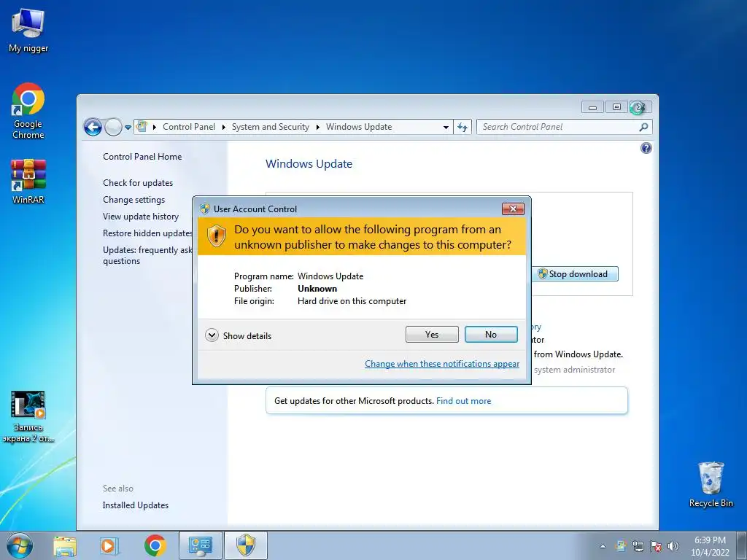Expand the address bar history dropdown
Viewport: 747px width, 560px height.
click(446, 127)
